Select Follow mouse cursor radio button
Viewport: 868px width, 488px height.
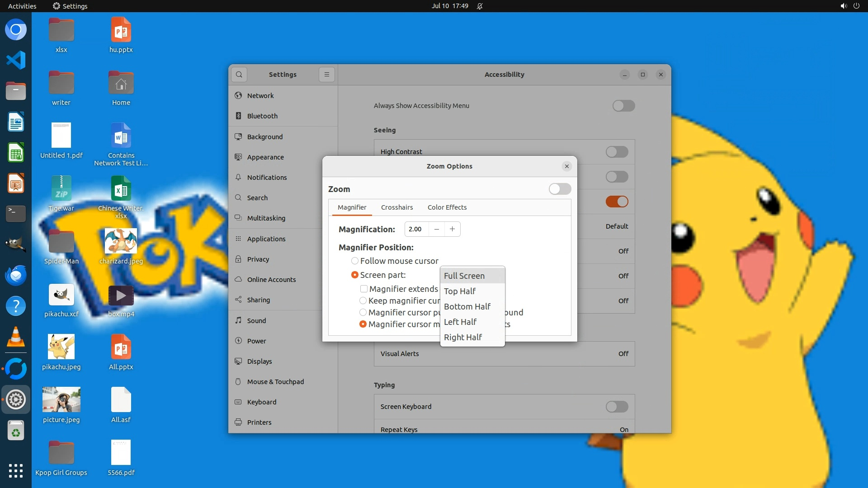point(355,261)
